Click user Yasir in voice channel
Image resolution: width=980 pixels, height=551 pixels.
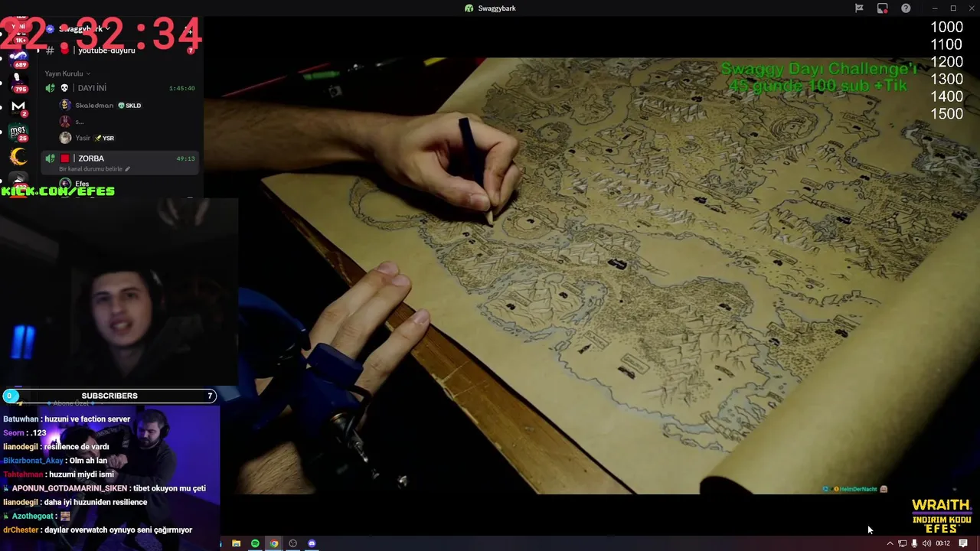point(83,139)
